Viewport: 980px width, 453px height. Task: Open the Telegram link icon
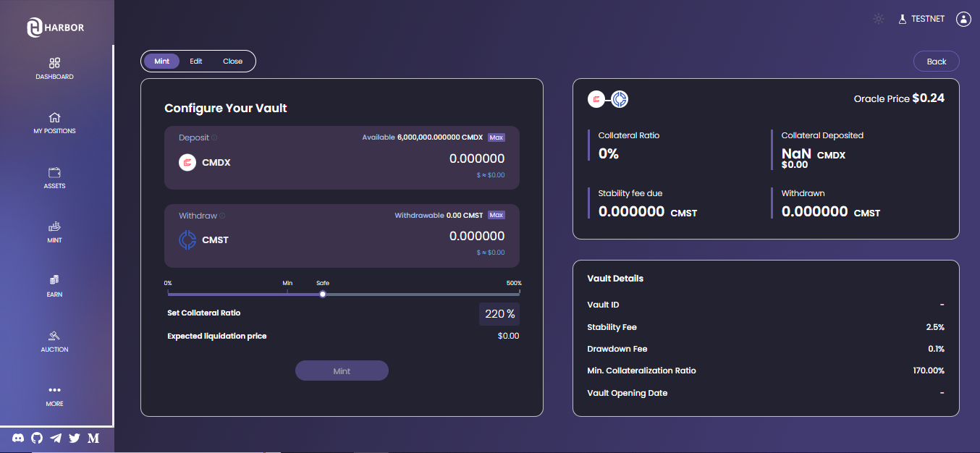56,438
